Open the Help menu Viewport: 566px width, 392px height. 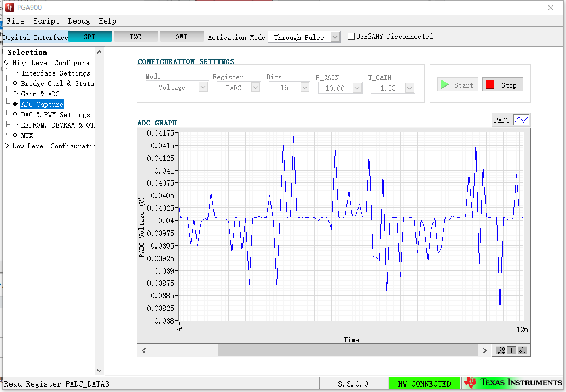point(108,21)
